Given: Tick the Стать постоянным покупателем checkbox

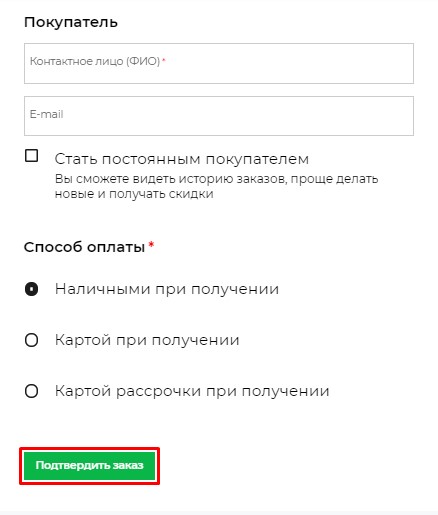Looking at the screenshot, I should coord(31,156).
